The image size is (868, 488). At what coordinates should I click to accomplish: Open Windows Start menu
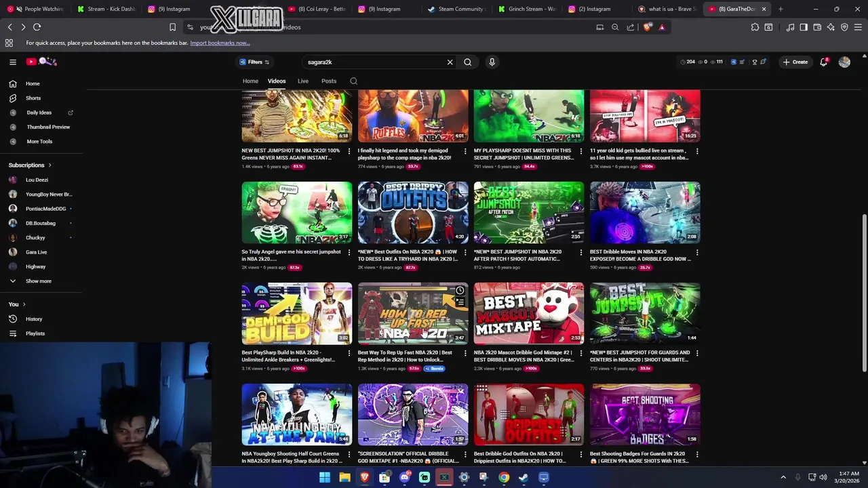click(325, 477)
